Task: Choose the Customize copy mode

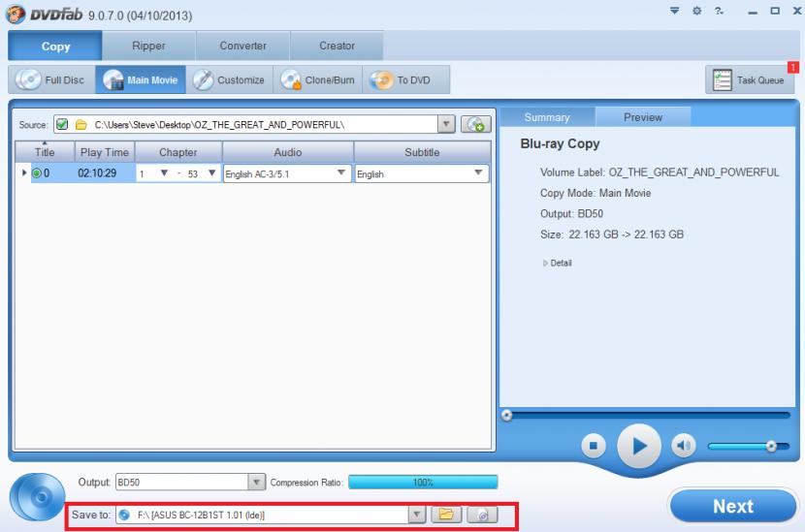Action: coord(230,79)
